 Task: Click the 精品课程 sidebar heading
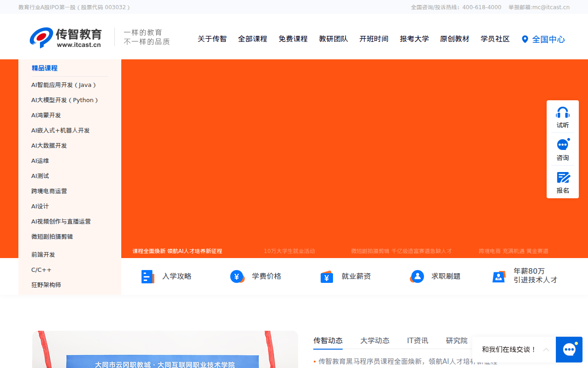pyautogui.click(x=45, y=68)
